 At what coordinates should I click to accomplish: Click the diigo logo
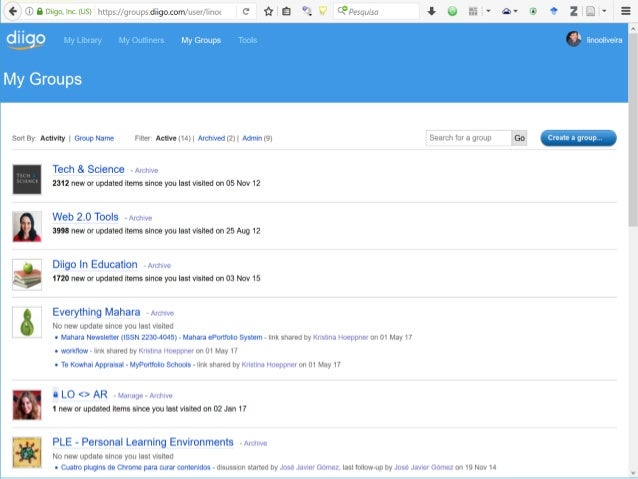[26, 40]
